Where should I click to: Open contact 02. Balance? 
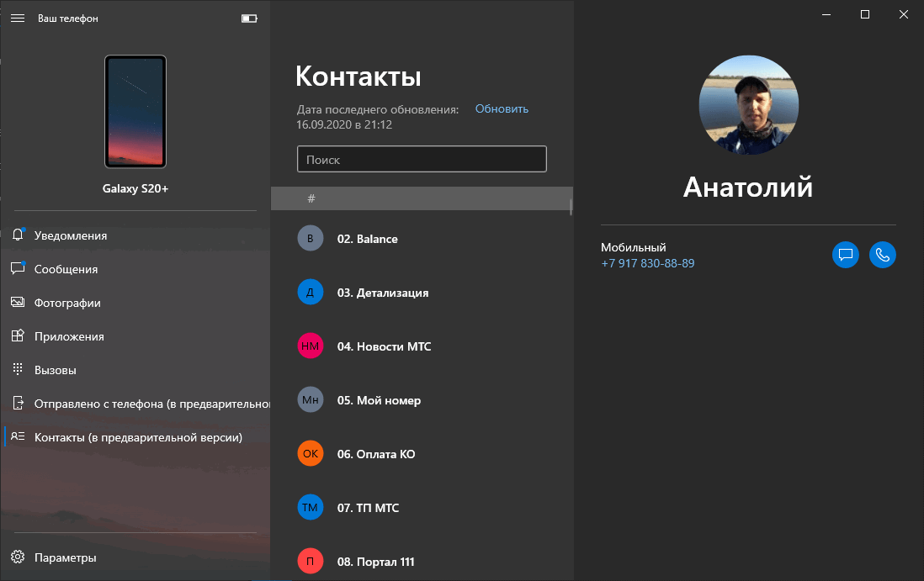(x=421, y=239)
